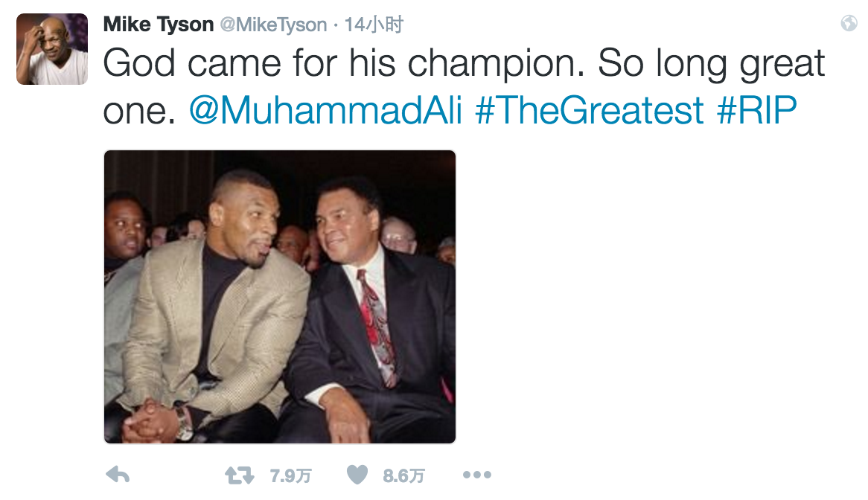Click the globe icon beside the tweet
The width and height of the screenshot is (868, 500).
coord(849,24)
